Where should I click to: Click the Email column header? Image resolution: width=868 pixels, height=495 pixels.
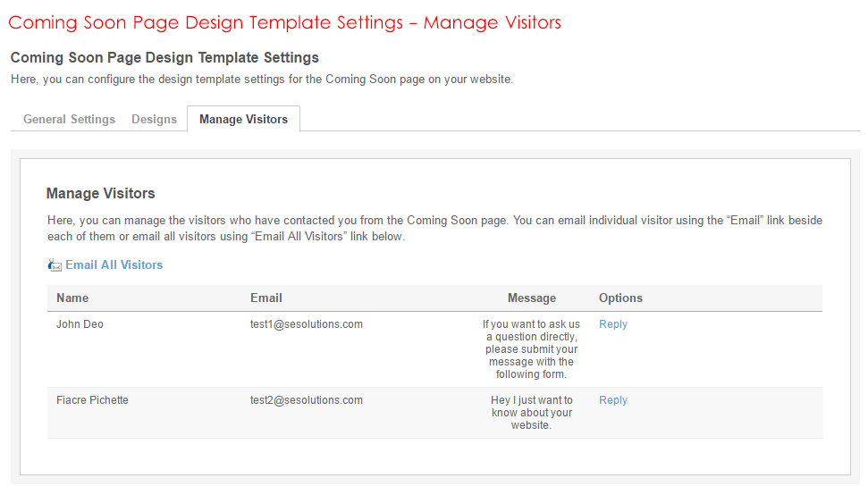click(265, 298)
